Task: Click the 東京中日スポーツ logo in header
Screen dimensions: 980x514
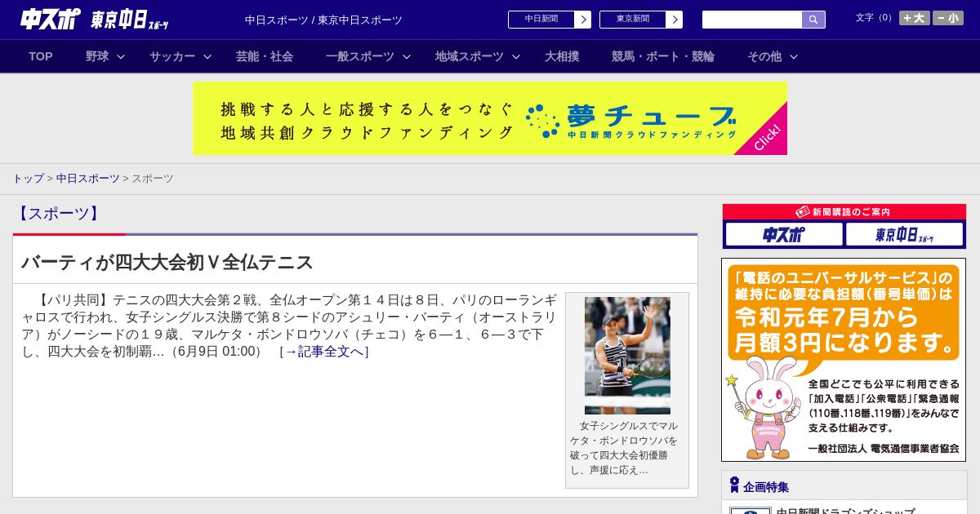Action: coord(130,20)
